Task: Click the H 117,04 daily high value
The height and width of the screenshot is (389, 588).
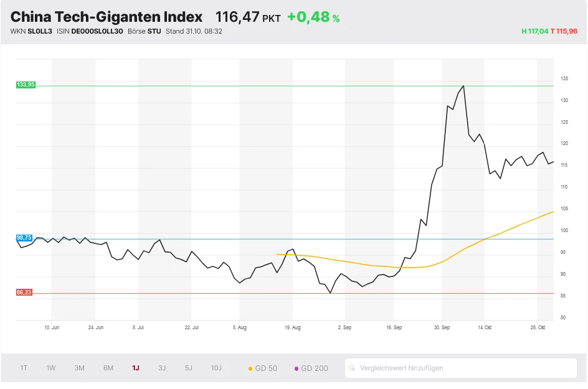Action: [x=536, y=30]
